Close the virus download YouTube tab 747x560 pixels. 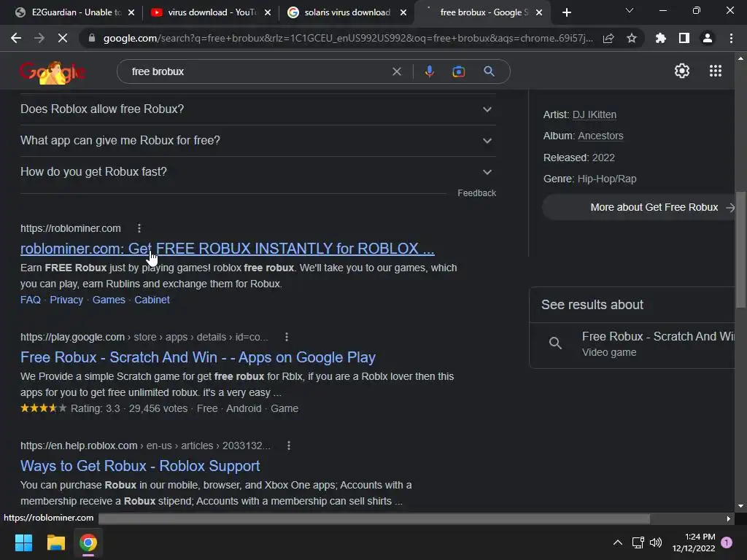click(268, 12)
